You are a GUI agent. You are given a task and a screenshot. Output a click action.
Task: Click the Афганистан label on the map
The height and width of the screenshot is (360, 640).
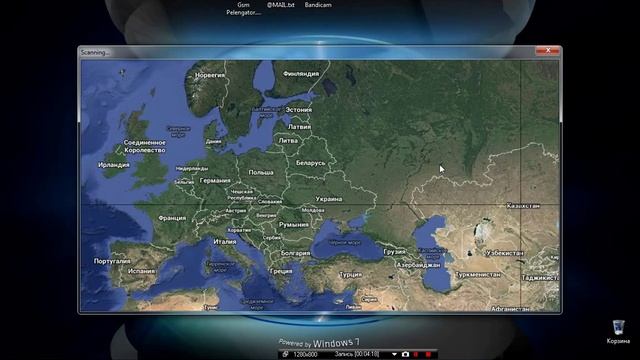pyautogui.click(x=510, y=309)
